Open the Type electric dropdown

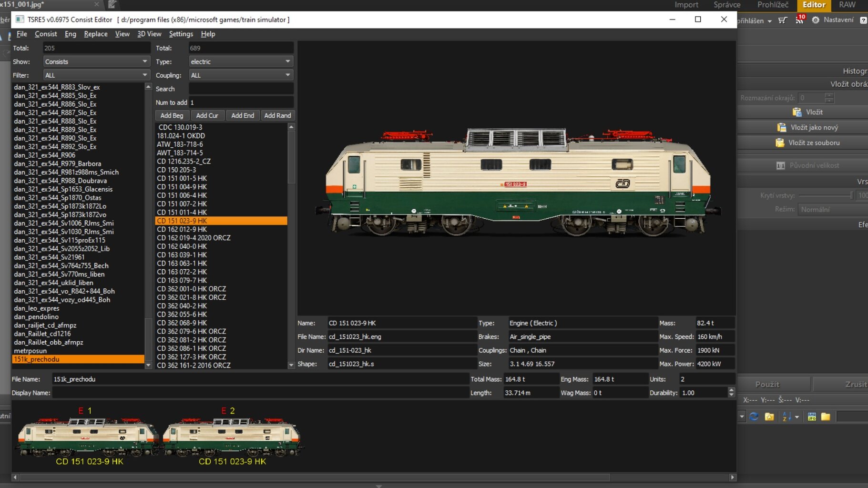(x=241, y=61)
